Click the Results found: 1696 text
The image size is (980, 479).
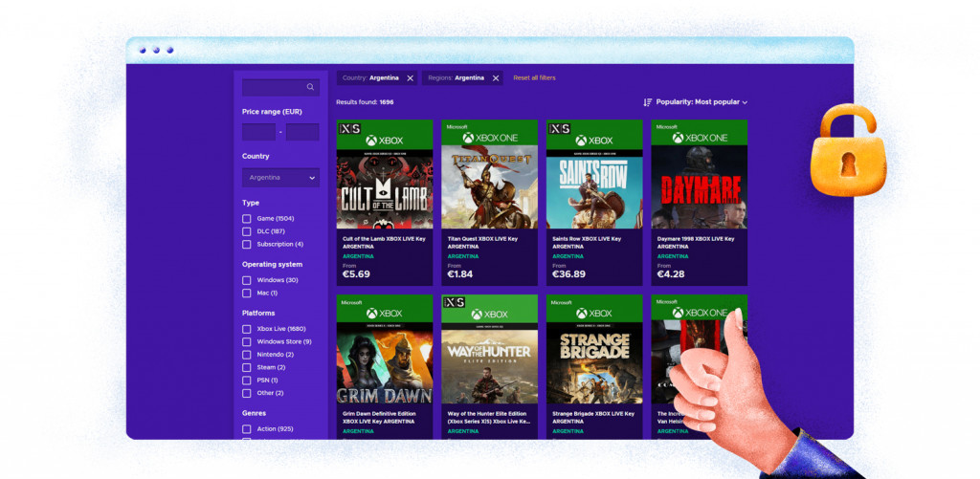coord(365,101)
